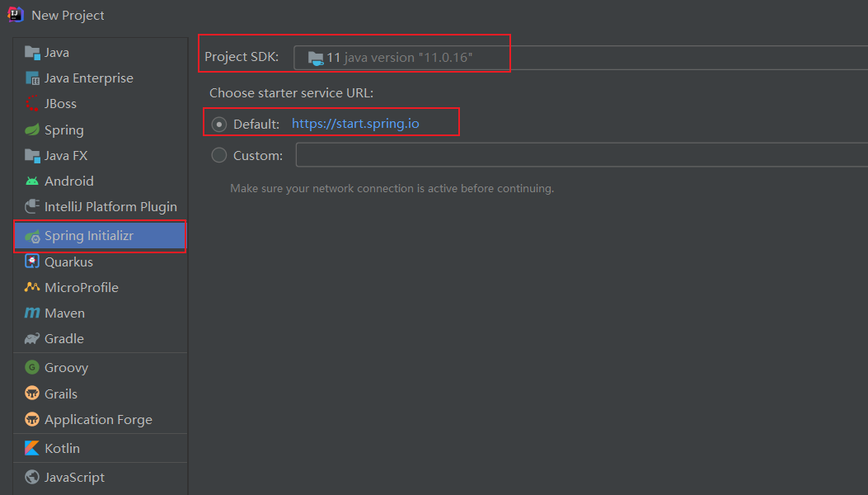
Task: Focus the Custom URL input field
Action: pyautogui.click(x=582, y=154)
